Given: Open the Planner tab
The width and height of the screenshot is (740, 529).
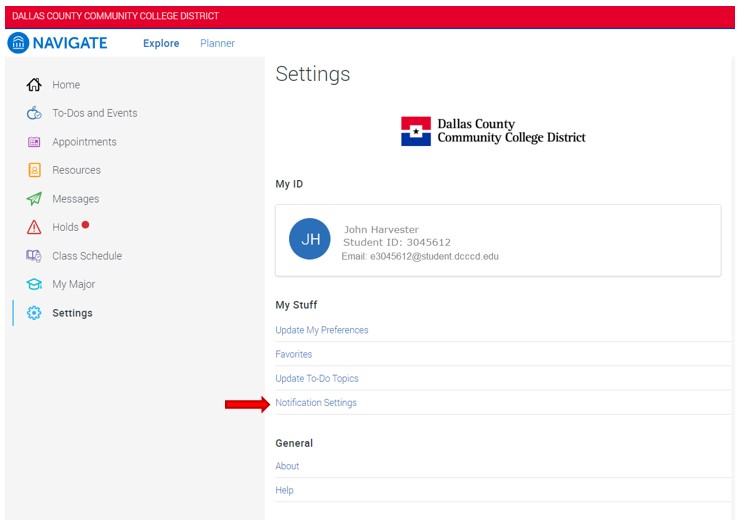Looking at the screenshot, I should click(x=217, y=43).
